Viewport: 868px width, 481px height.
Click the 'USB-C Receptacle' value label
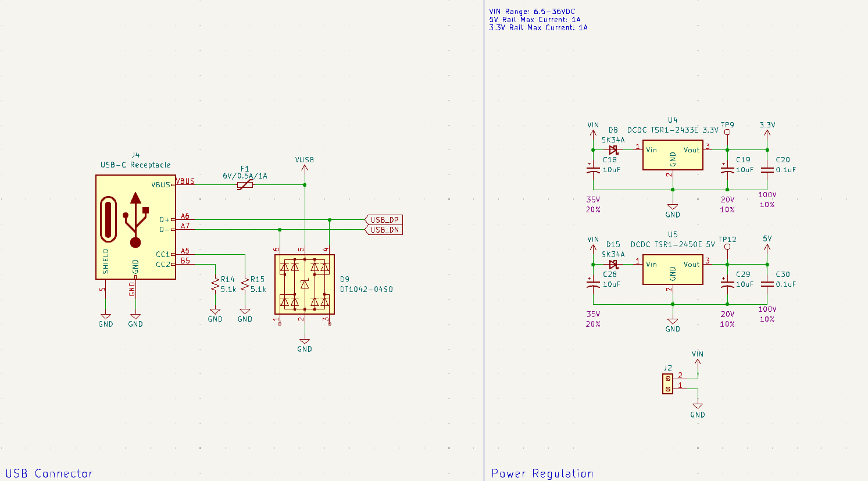135,165
